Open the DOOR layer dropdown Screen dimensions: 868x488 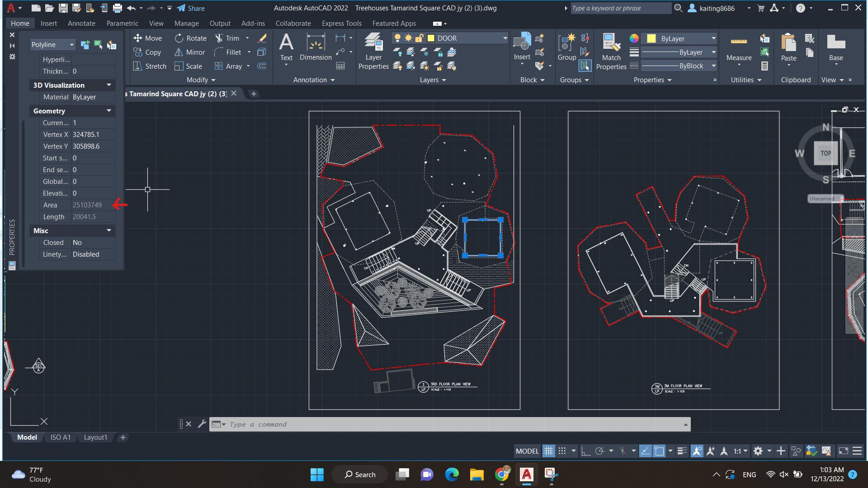click(x=505, y=38)
